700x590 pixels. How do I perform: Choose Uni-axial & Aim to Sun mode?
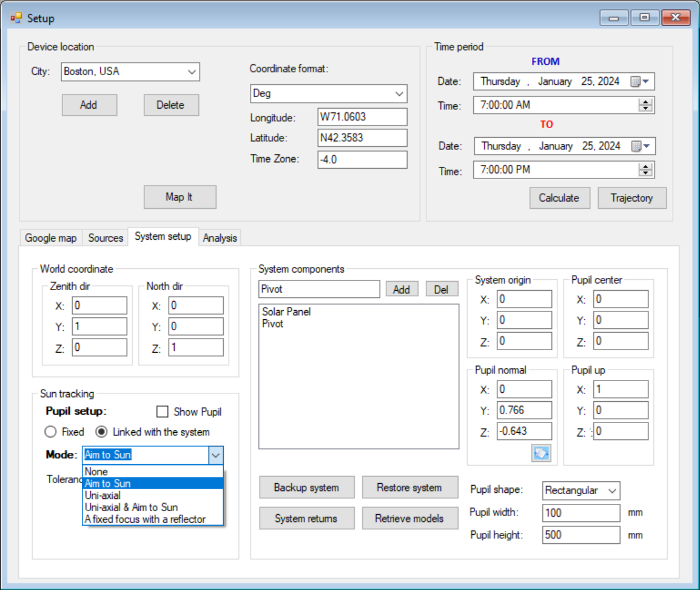(131, 507)
